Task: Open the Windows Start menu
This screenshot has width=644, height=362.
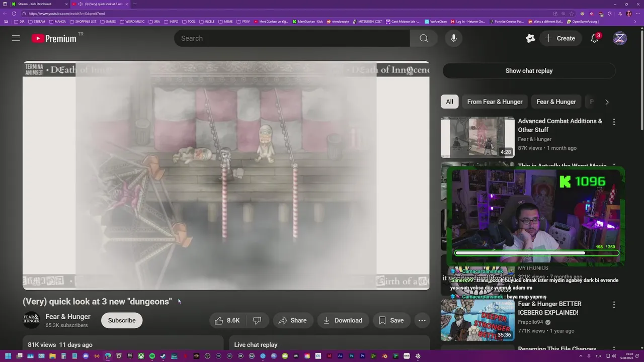Action: 8,356
